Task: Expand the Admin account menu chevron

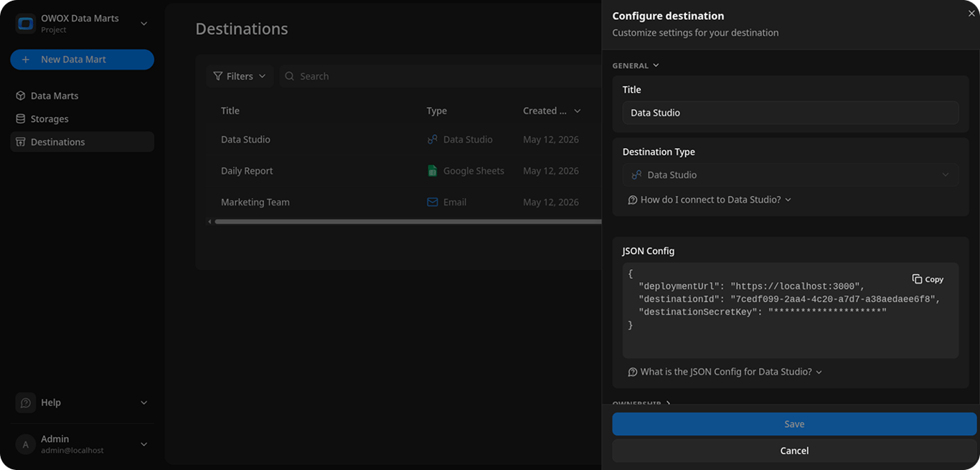Action: point(143,444)
